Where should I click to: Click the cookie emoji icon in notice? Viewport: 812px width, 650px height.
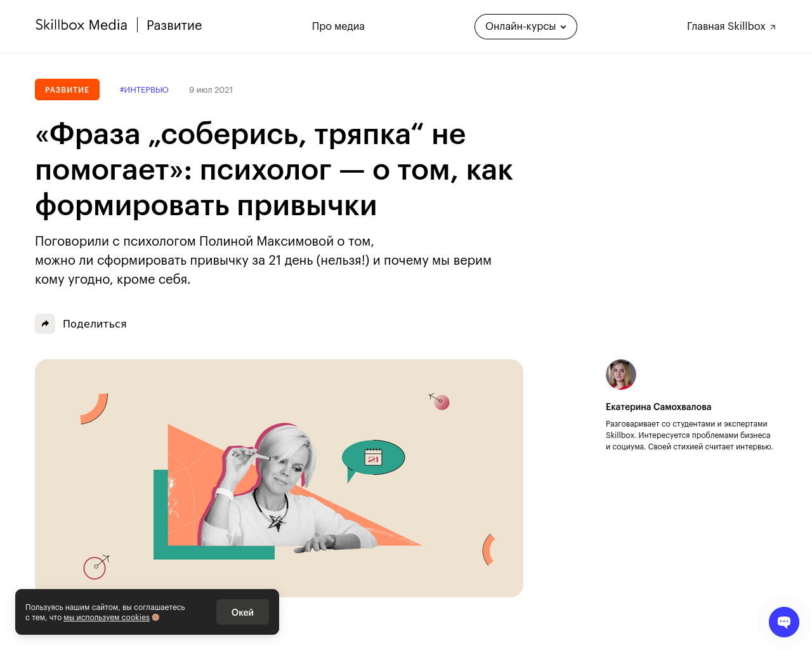click(x=155, y=618)
